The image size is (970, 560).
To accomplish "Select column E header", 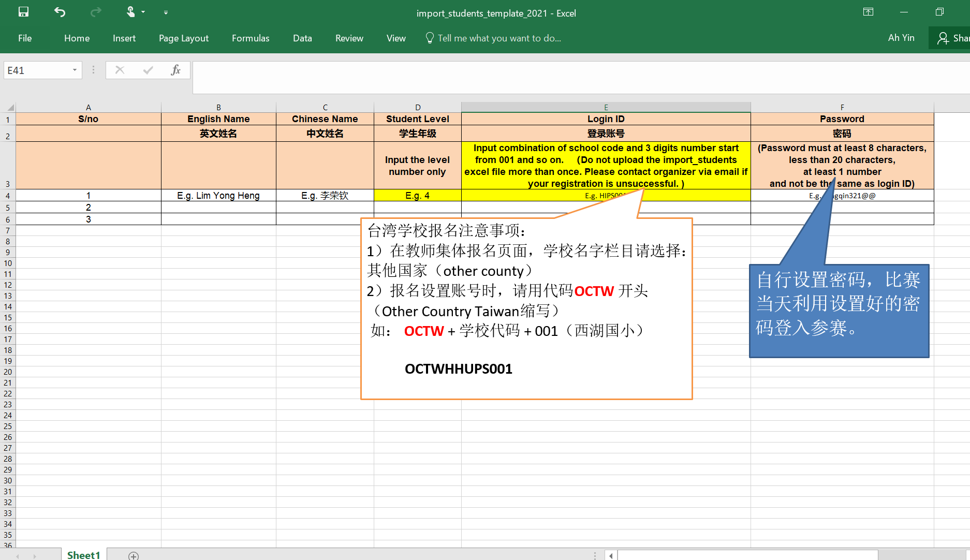I will (606, 107).
